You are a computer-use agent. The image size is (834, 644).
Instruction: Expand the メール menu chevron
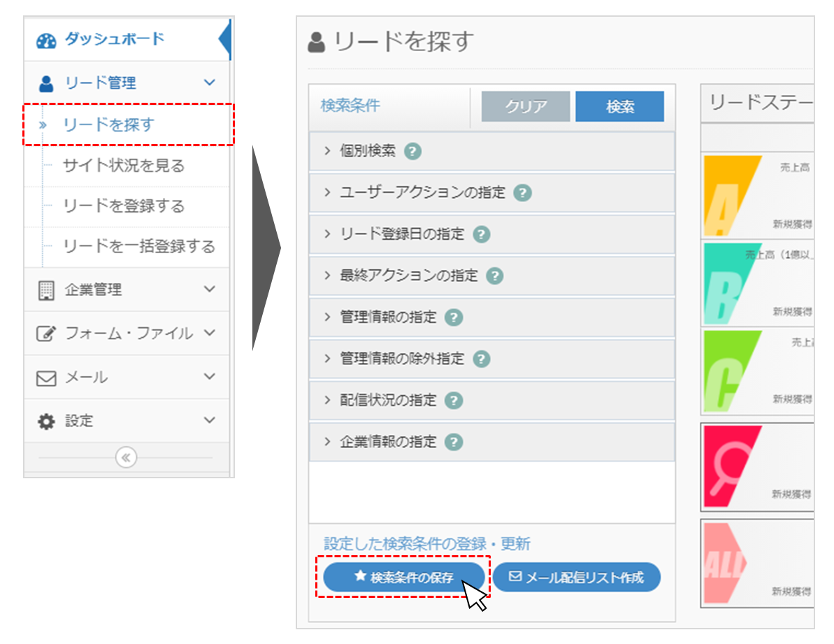pyautogui.click(x=210, y=376)
